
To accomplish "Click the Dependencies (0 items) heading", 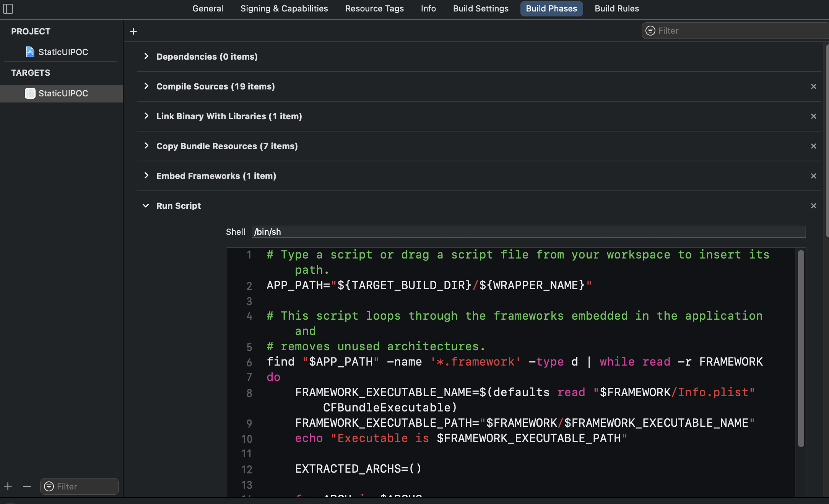I will pos(207,57).
